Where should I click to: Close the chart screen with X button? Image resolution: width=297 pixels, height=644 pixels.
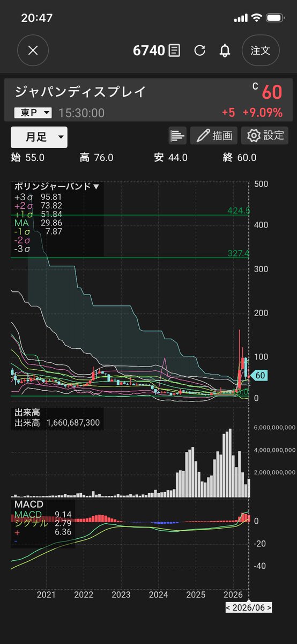click(x=33, y=50)
